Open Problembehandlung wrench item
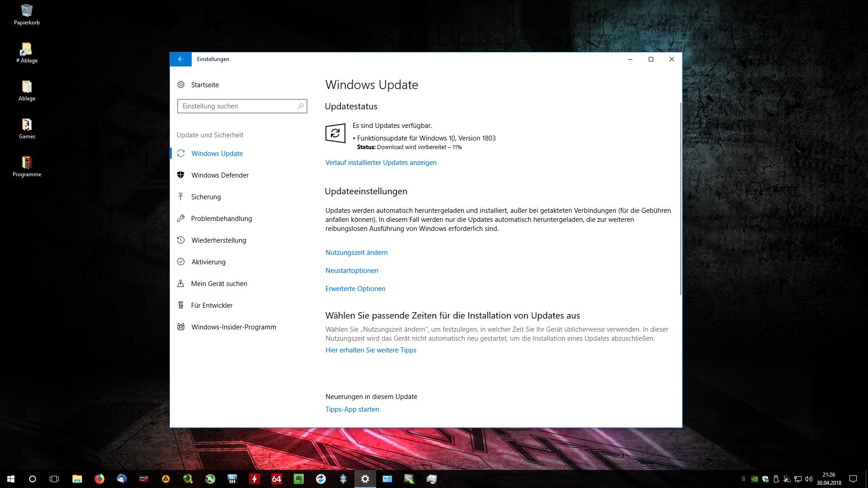The height and width of the screenshot is (488, 868). pos(221,219)
